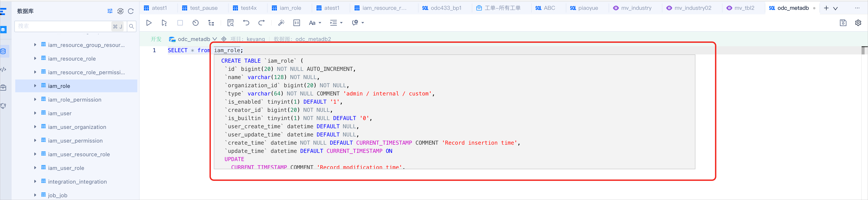Open the Aa case conversion dropdown

[x=315, y=23]
